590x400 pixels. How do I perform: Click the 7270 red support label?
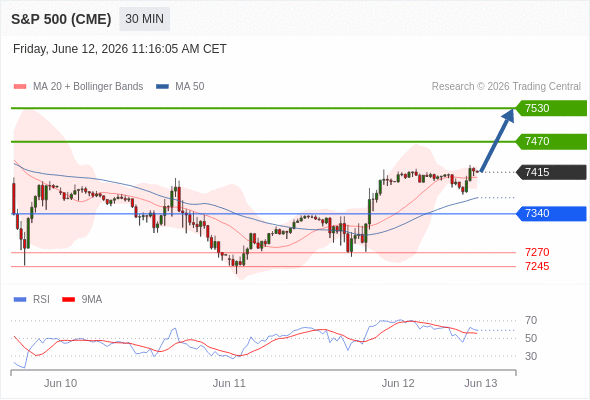coord(537,252)
